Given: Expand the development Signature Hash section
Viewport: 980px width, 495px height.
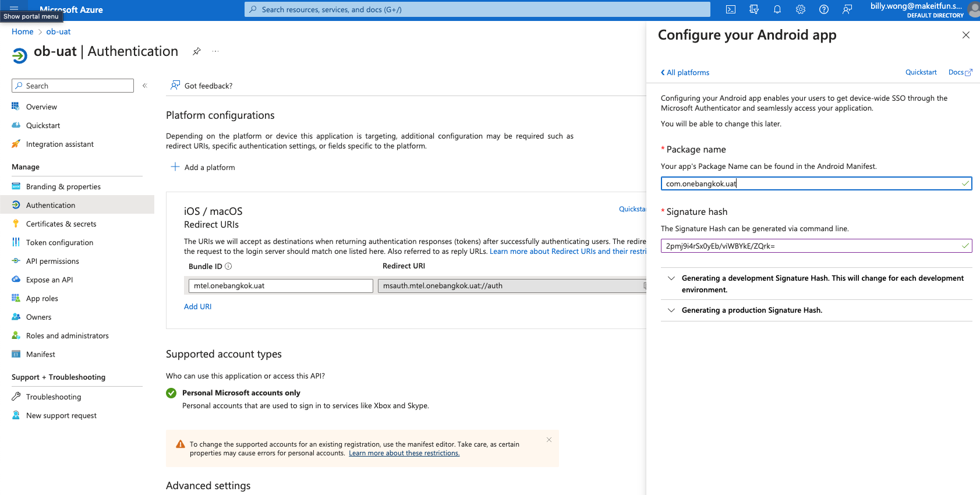Looking at the screenshot, I should click(x=816, y=284).
